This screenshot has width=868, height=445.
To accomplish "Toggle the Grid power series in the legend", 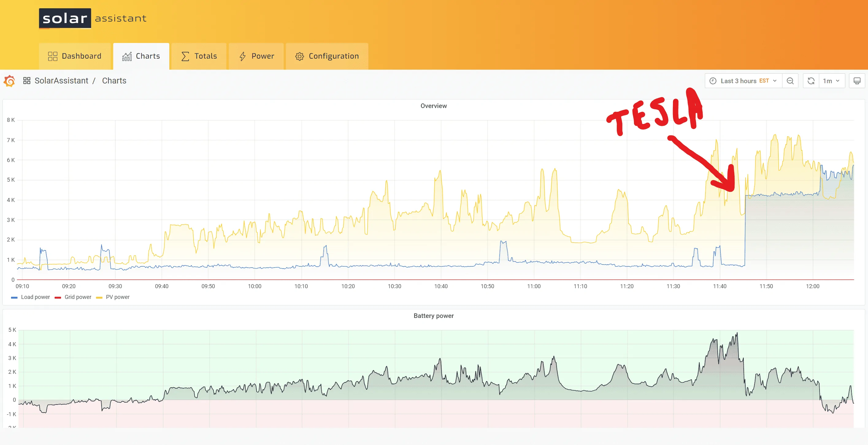I will point(78,297).
